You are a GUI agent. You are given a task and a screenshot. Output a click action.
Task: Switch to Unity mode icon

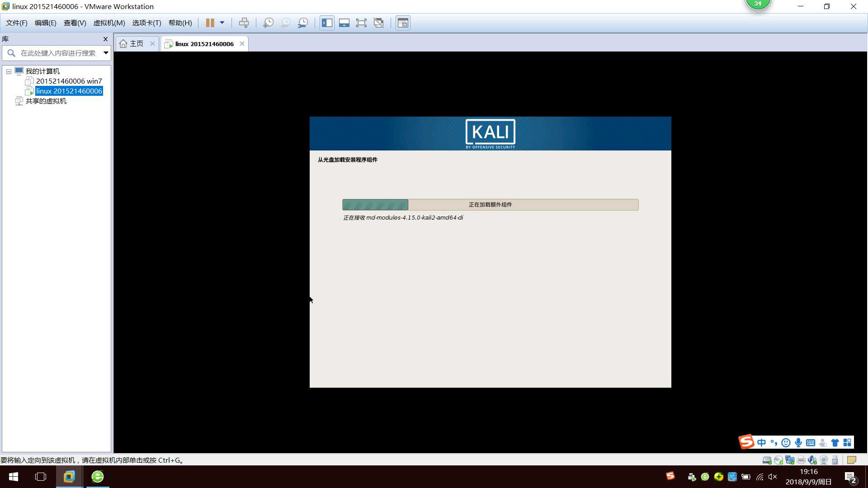pyautogui.click(x=379, y=23)
